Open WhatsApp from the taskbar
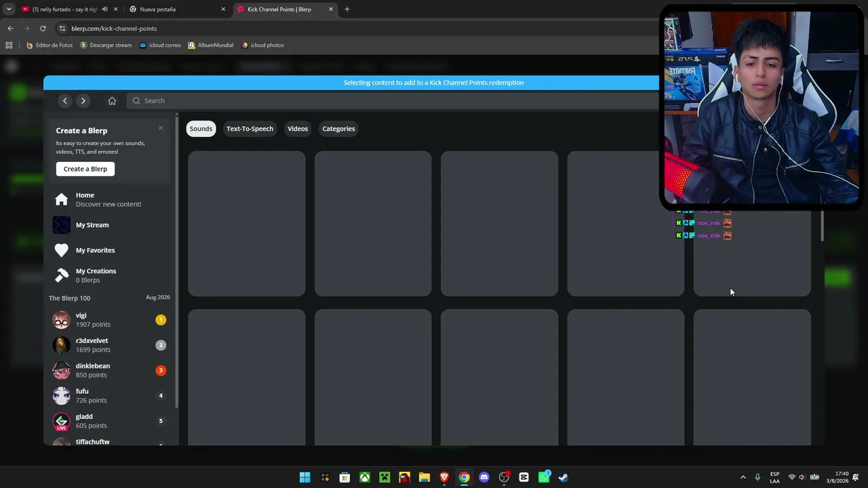Screen dimensions: 868x488 pos(544,477)
